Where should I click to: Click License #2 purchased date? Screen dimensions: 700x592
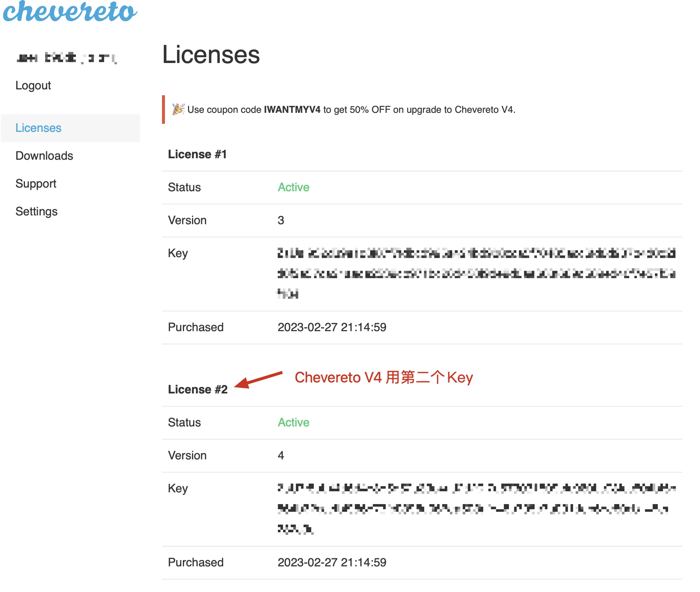click(332, 562)
